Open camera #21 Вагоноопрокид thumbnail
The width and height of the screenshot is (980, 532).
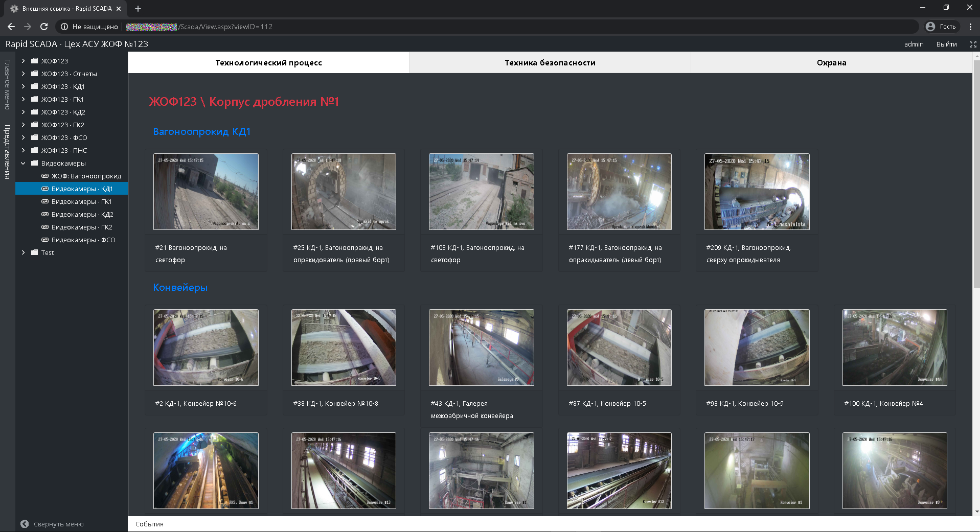coord(206,192)
